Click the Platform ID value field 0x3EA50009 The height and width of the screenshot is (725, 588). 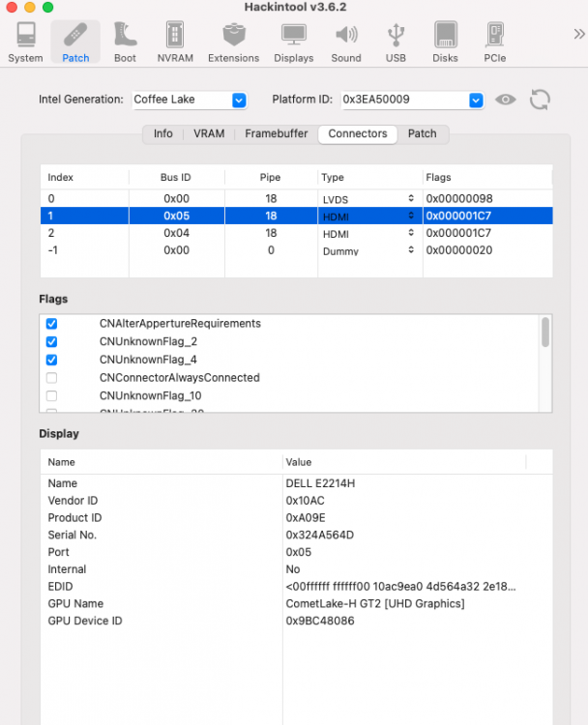tap(405, 100)
